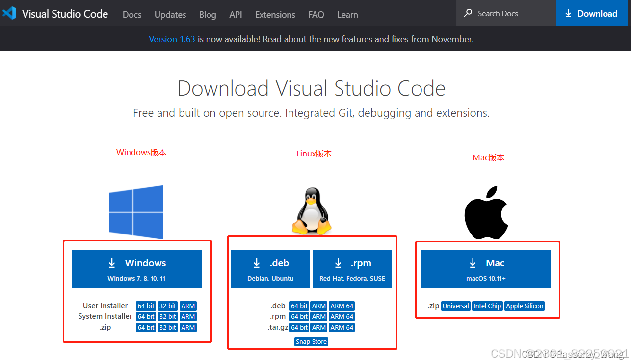631x364 pixels.
Task: Choose the Apple Silicon .zip download
Action: (524, 306)
